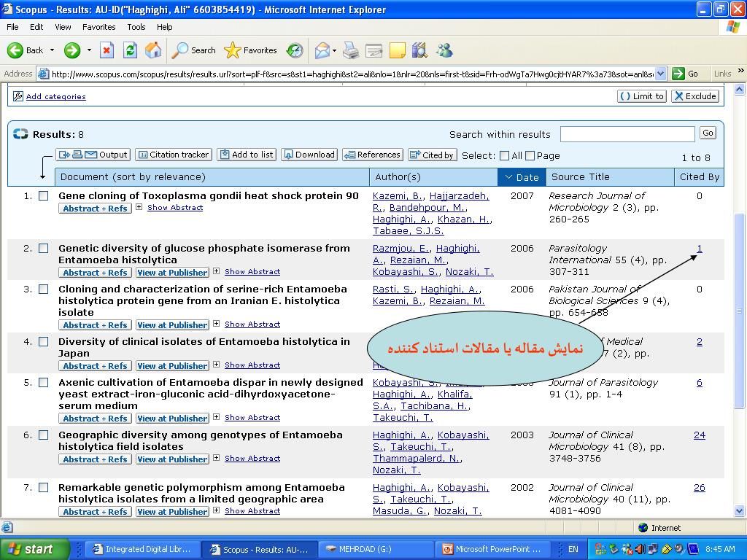
Task: Open the View menu
Action: 63,27
